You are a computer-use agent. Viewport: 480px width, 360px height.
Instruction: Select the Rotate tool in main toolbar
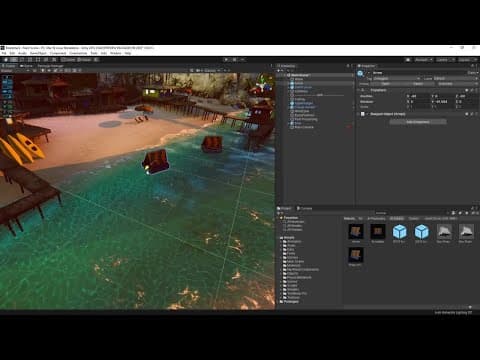22,60
